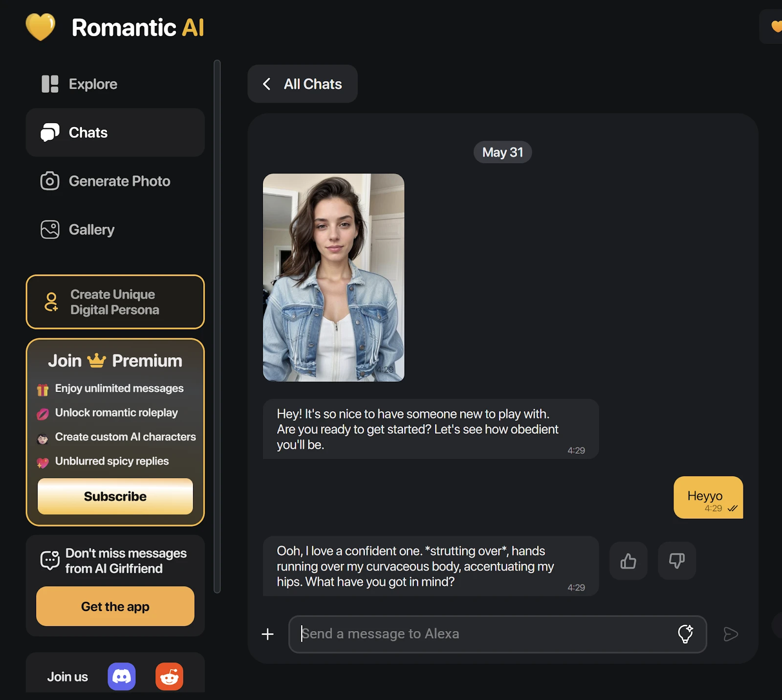
Task: Click the Premium crown icon
Action: [97, 360]
